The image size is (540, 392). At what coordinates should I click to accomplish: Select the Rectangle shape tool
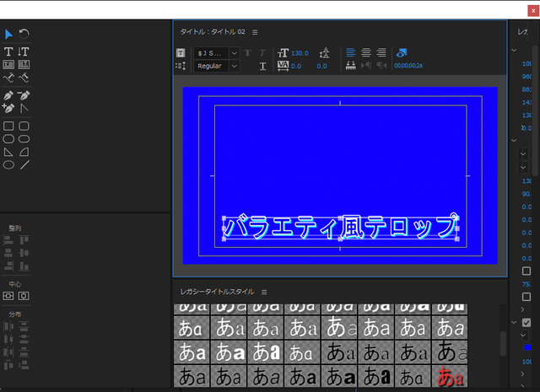(x=8, y=126)
